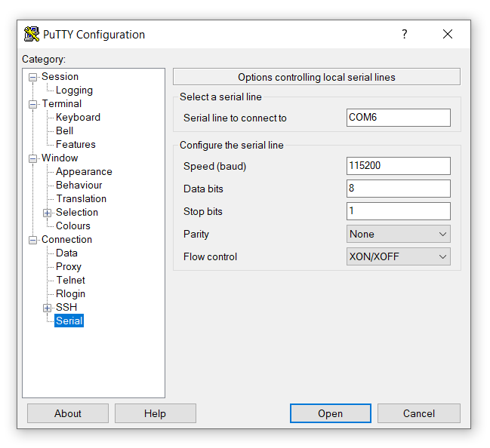Click the Serial line field showing COM6
490x448 pixels.
click(x=398, y=118)
